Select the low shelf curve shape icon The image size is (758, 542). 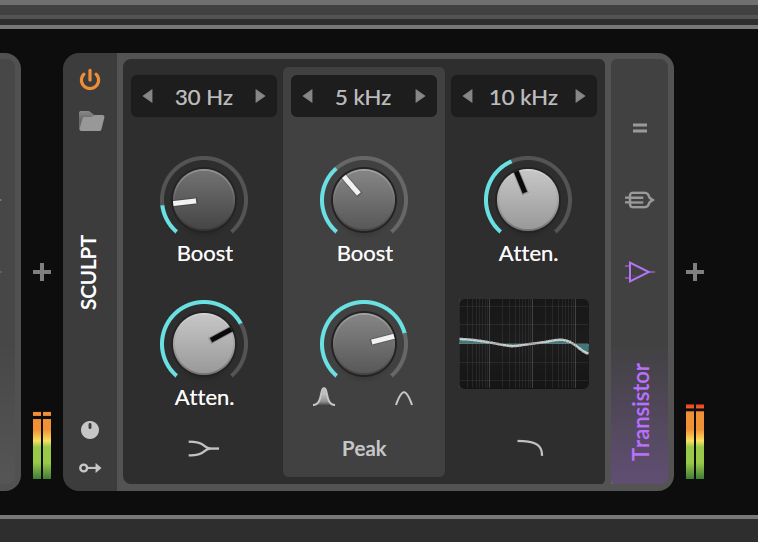(x=203, y=449)
